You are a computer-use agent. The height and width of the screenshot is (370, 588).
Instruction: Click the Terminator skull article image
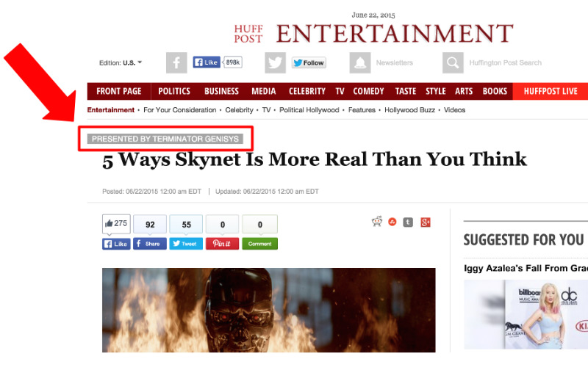(268, 310)
